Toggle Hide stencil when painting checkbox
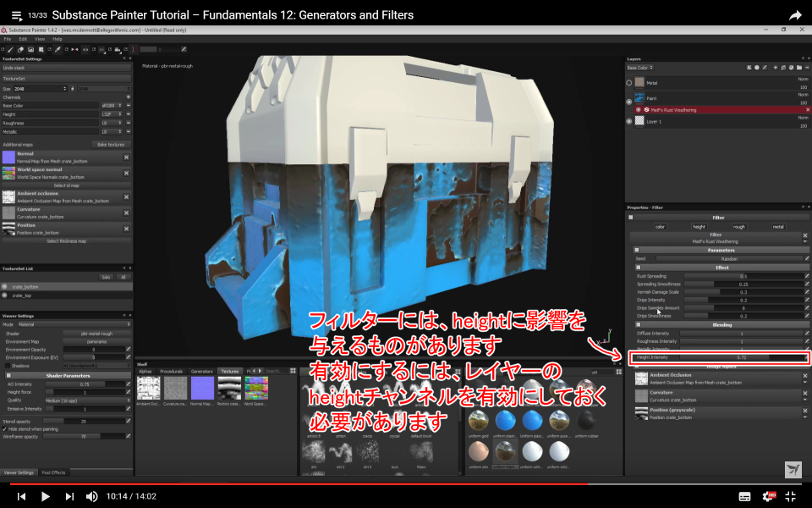 5,429
